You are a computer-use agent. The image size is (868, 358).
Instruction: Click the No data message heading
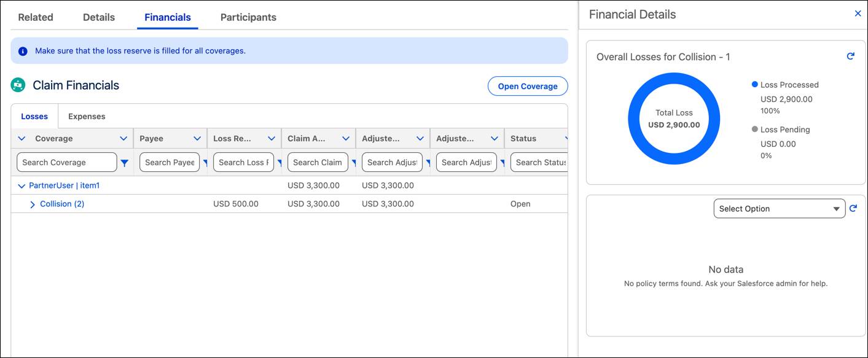725,270
